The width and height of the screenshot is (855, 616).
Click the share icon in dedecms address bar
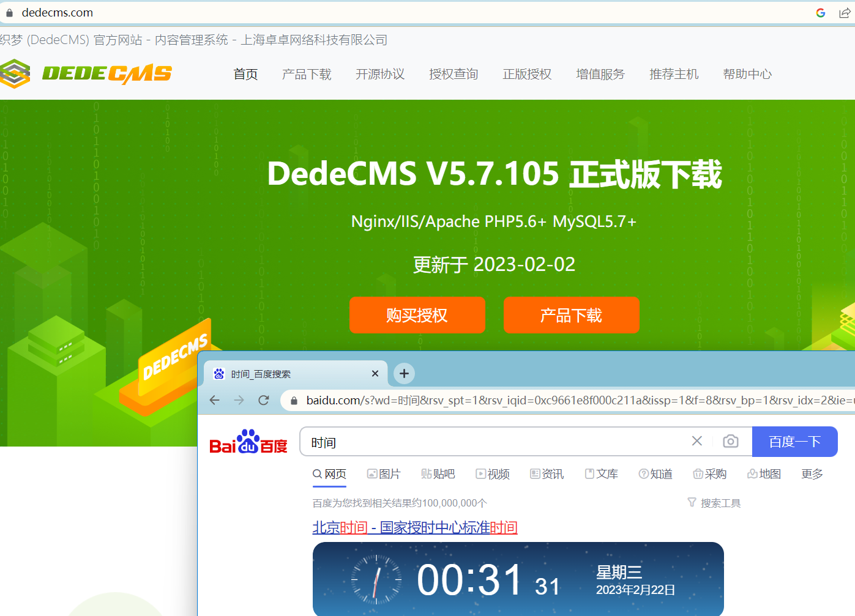(845, 12)
